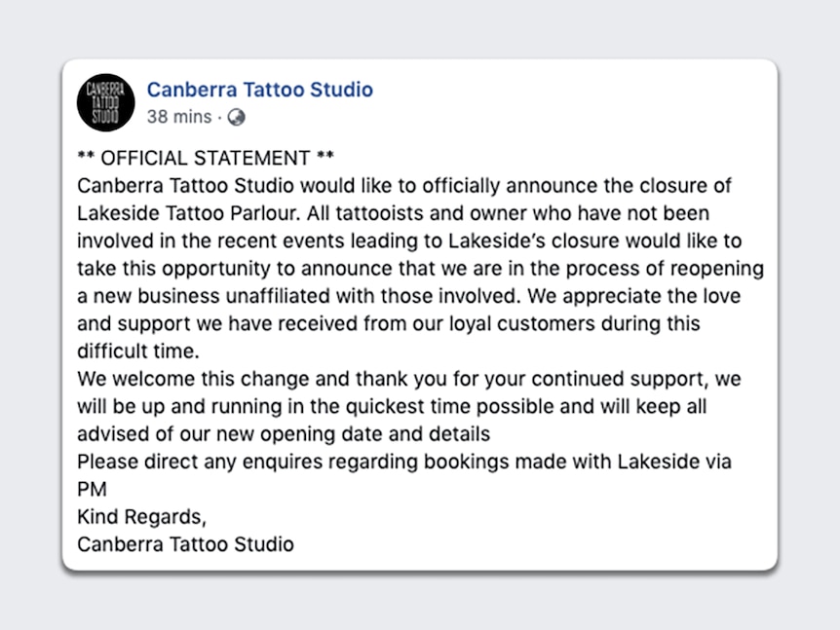The image size is (840, 630).
Task: Click the line "difficult time."
Action: coord(138,352)
